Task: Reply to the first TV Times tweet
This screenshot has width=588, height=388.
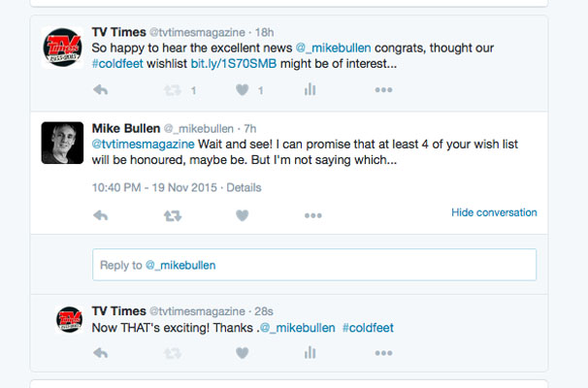Action: pyautogui.click(x=100, y=90)
